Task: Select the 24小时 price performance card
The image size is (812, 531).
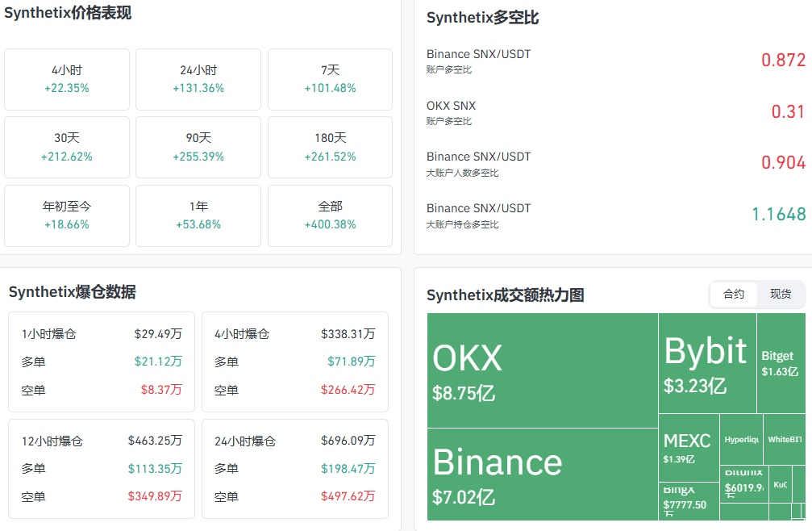Action: click(x=198, y=79)
